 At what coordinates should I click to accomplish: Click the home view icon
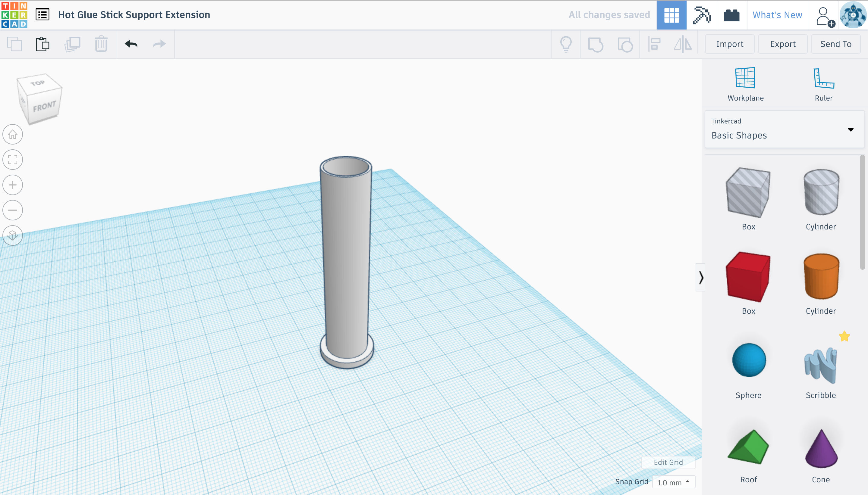[13, 134]
